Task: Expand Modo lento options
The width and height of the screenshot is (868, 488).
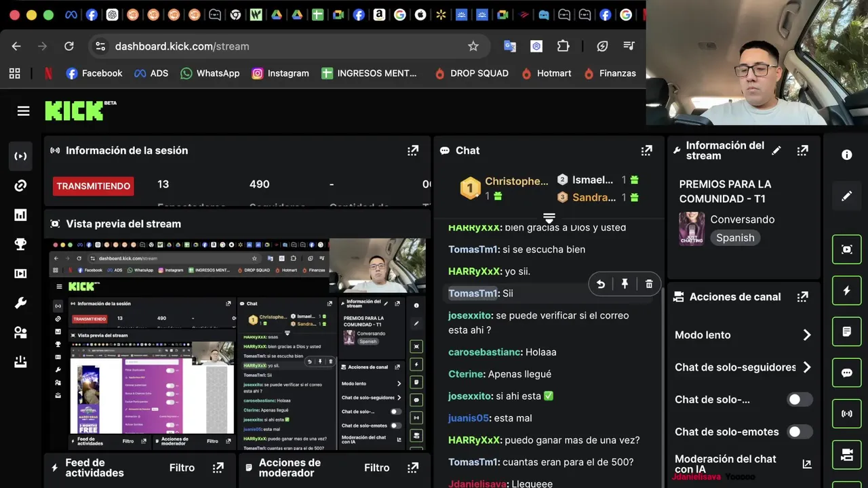Action: click(807, 335)
